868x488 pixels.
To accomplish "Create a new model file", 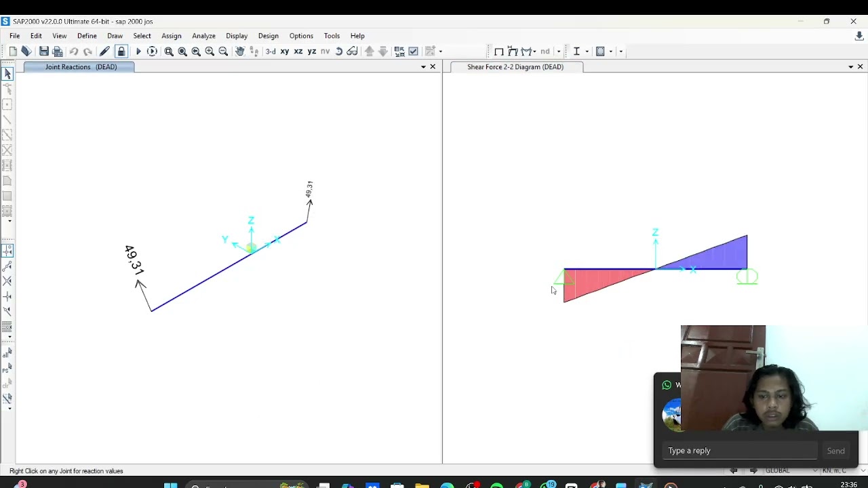I will click(x=13, y=52).
